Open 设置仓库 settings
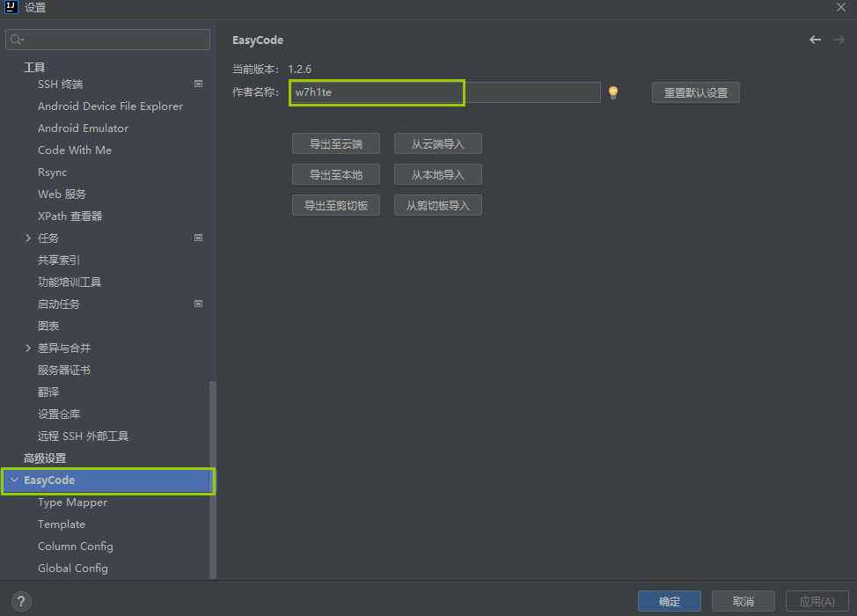857x616 pixels. (x=59, y=414)
